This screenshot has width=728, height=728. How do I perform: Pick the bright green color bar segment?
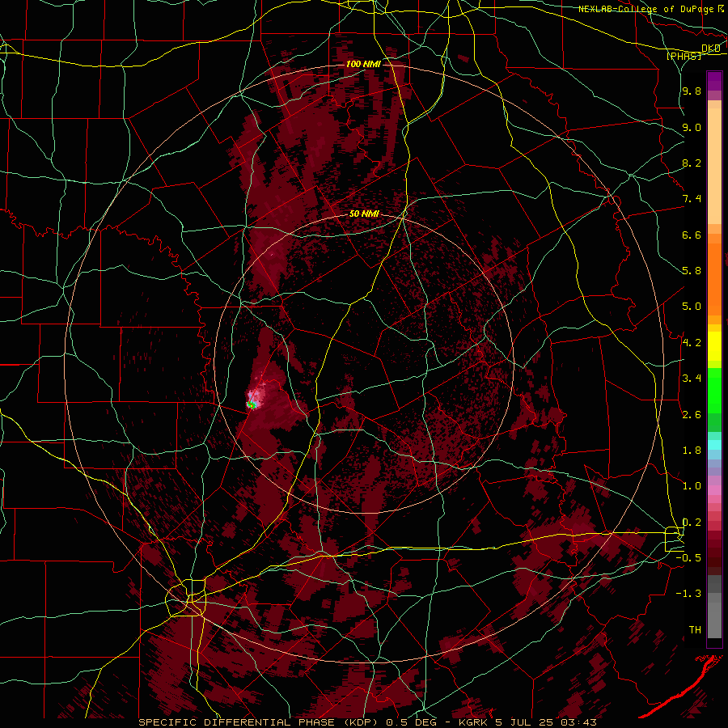click(714, 389)
